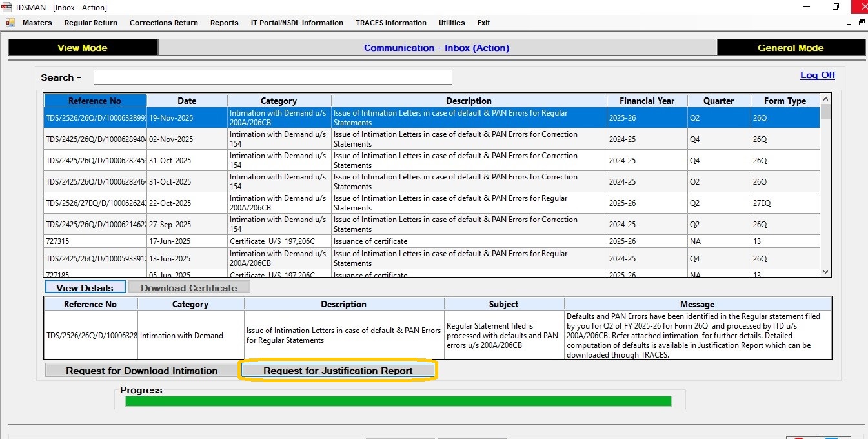This screenshot has width=868, height=439.
Task: Open the Regular Return menu
Action: 90,23
